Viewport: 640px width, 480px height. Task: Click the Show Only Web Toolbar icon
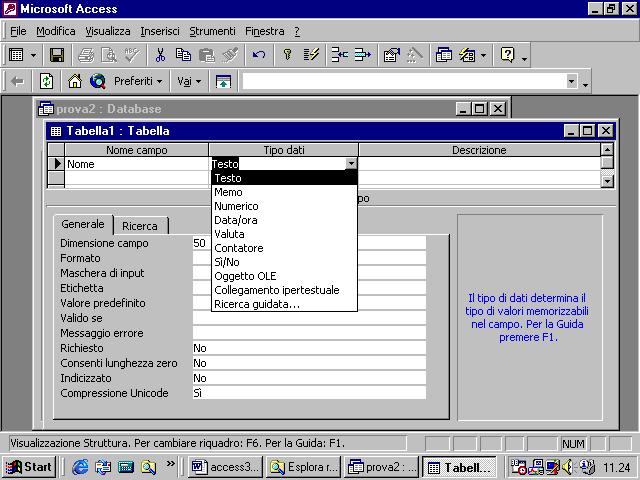pos(223,81)
